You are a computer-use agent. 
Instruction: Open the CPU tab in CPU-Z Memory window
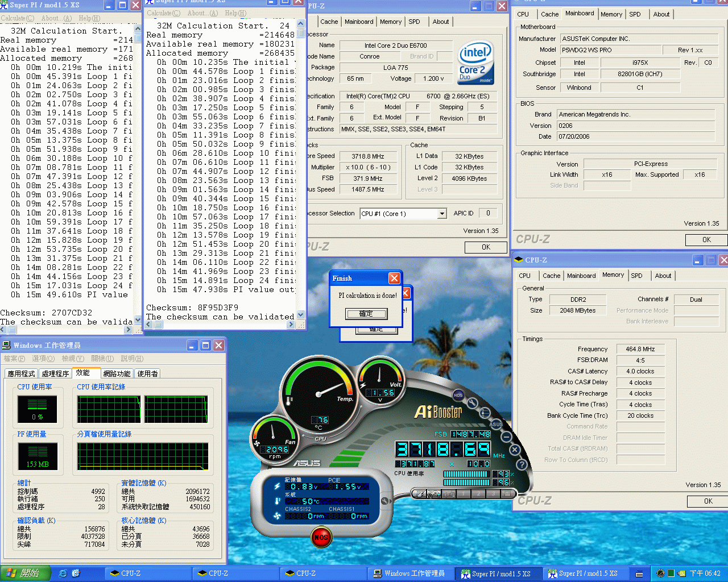click(524, 276)
